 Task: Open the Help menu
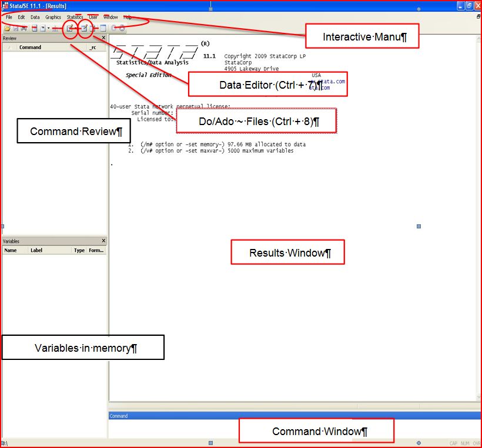[128, 17]
